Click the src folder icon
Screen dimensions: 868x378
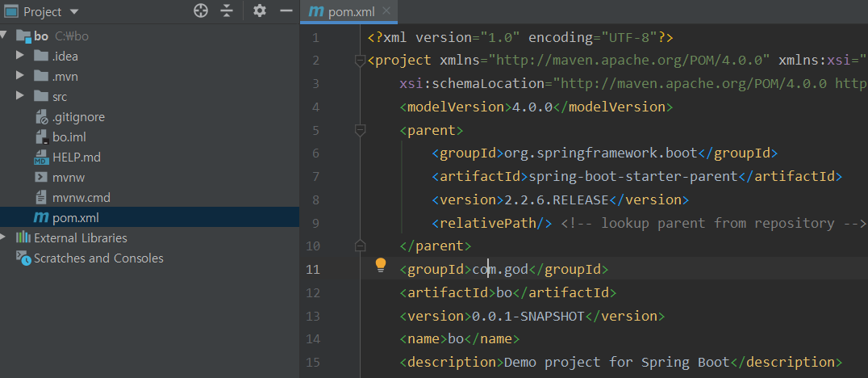[x=41, y=96]
